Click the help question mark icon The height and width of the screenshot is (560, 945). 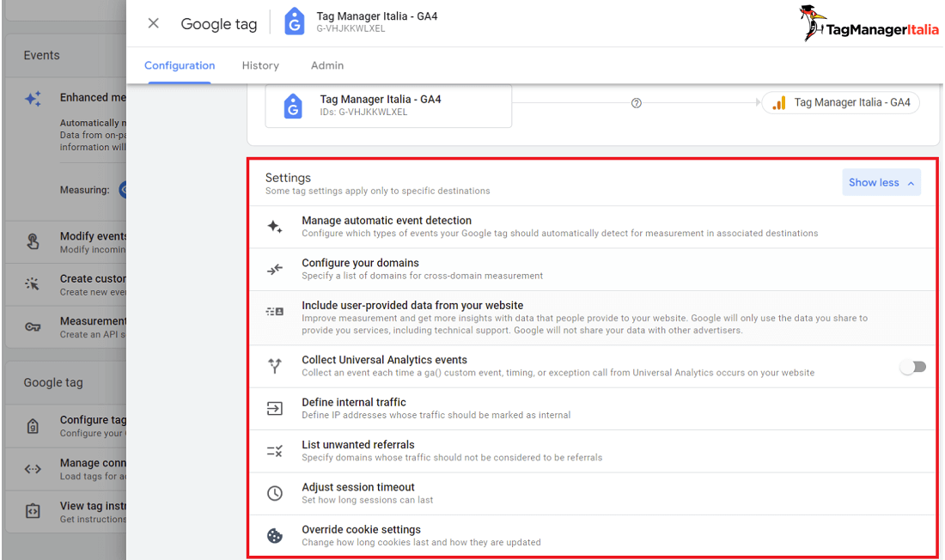637,103
